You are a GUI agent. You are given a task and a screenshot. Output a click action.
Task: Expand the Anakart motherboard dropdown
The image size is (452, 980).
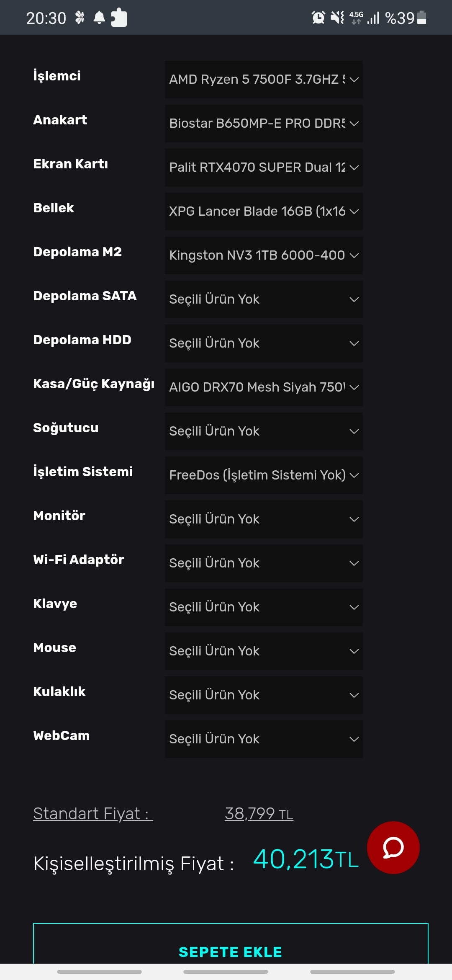pyautogui.click(x=264, y=124)
